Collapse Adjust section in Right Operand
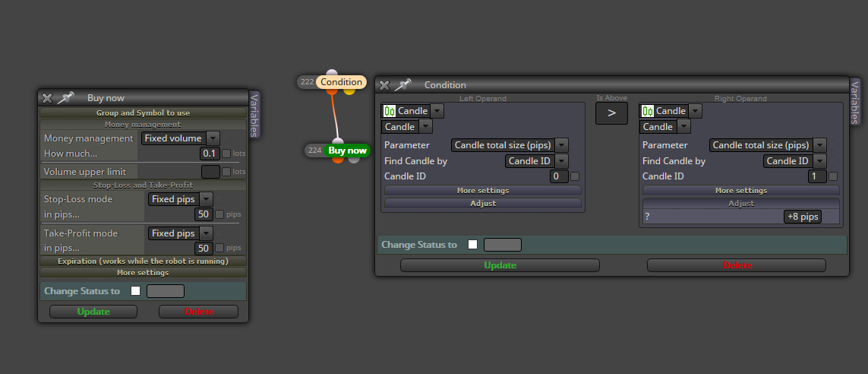This screenshot has height=374, width=868. 740,204
